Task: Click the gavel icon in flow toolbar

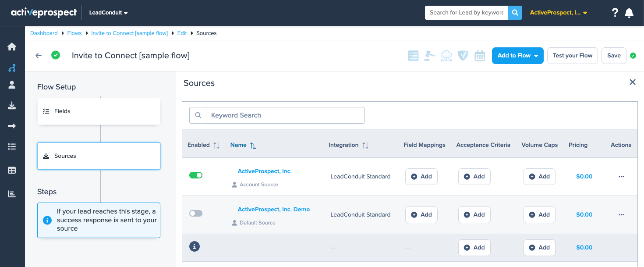Action: point(430,56)
